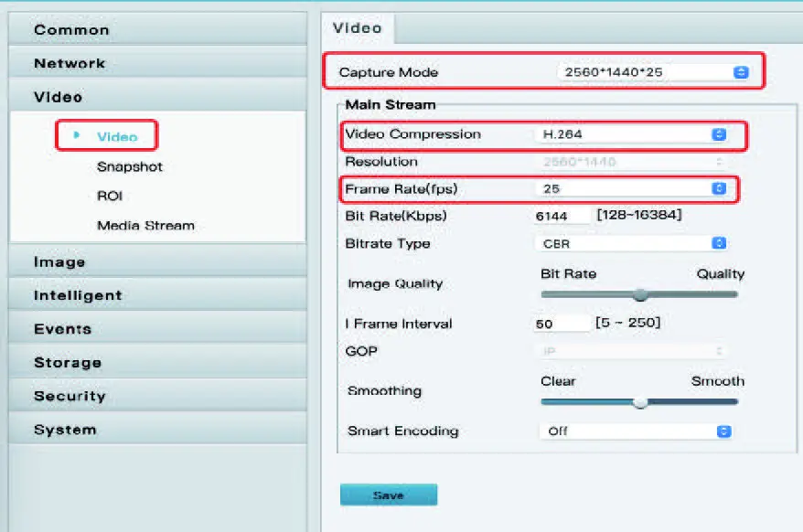Viewport: 803px width, 532px height.
Task: Collapse the Video section in sidebar
Action: [x=157, y=97]
